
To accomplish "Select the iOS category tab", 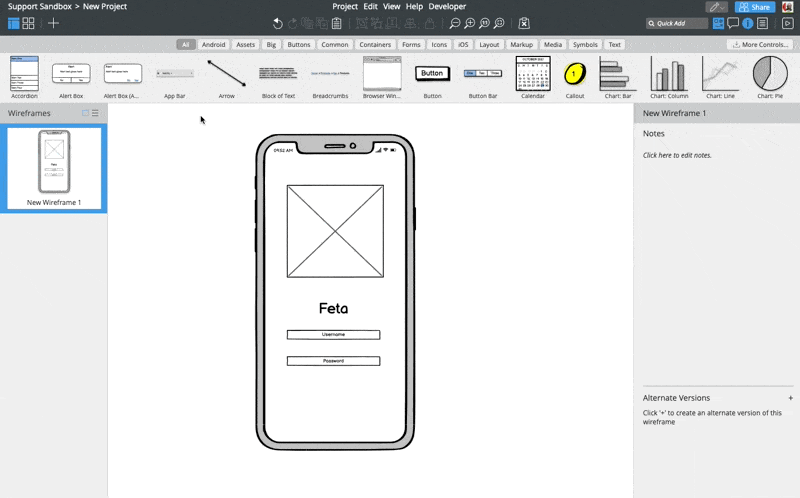I will 463,44.
